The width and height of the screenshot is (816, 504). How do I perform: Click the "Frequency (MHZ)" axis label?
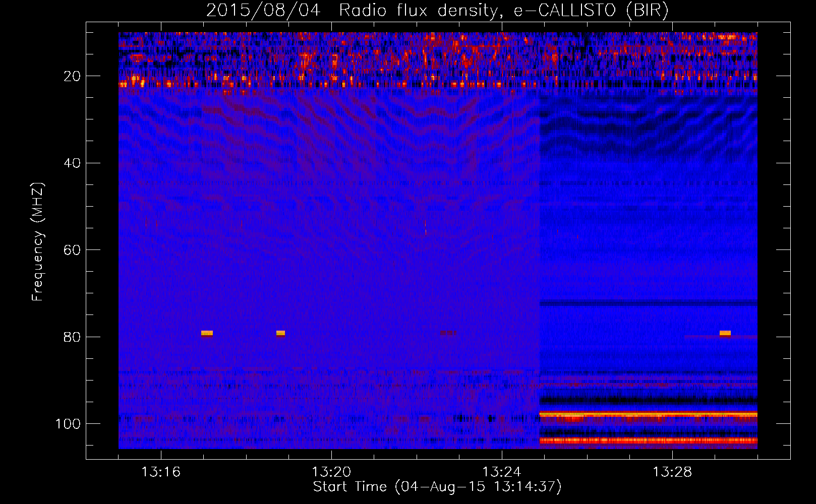pos(38,241)
